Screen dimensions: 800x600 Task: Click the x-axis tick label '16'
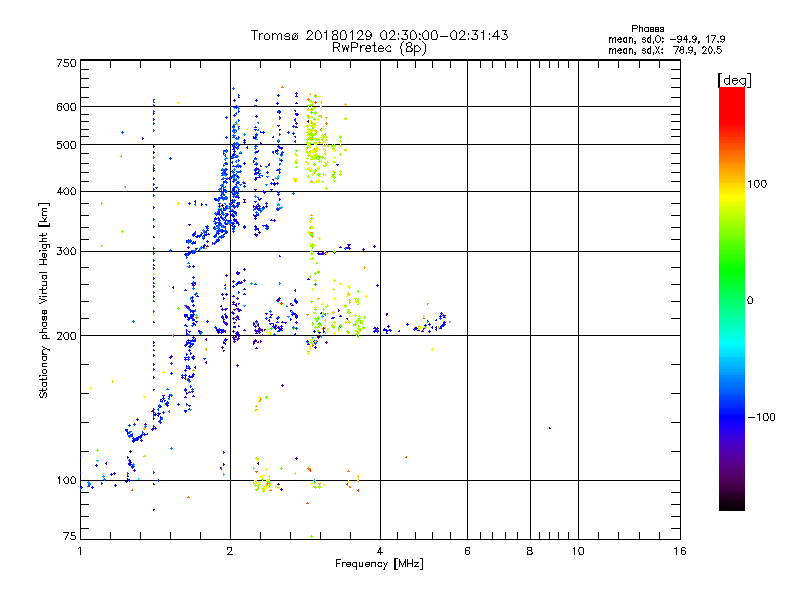coord(680,551)
